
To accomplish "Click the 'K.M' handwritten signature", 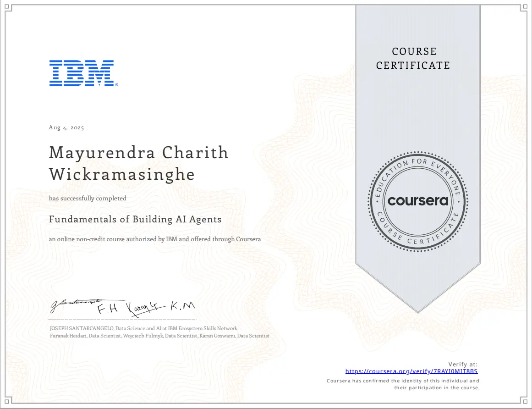I will pos(182,306).
